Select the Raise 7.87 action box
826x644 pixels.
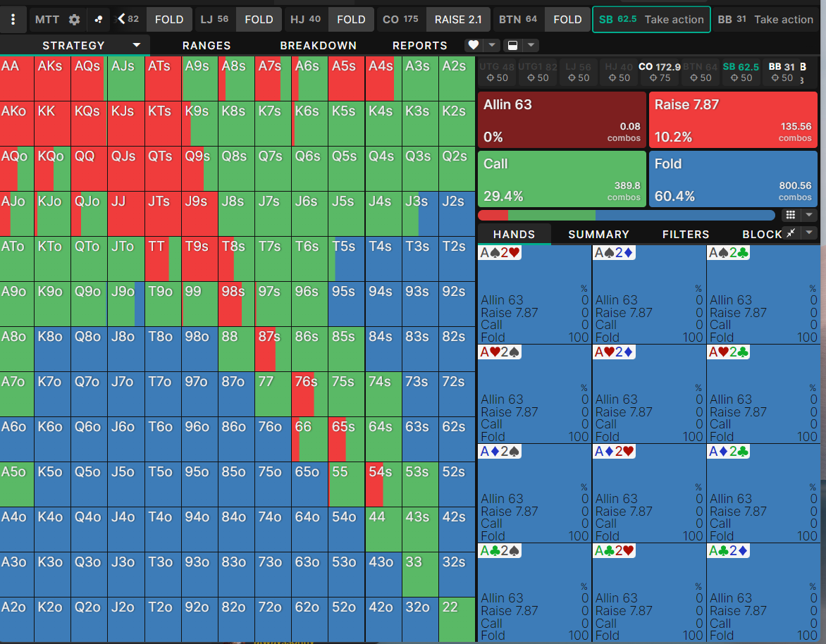click(732, 120)
